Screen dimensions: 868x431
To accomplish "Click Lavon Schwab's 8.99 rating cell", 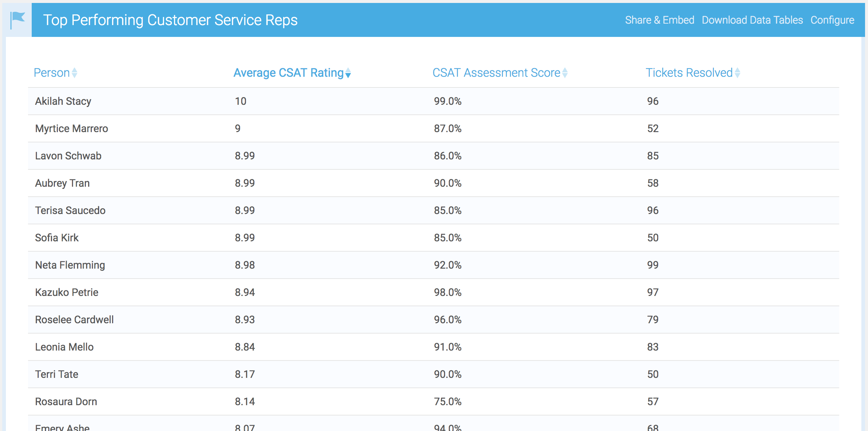I will coord(245,156).
